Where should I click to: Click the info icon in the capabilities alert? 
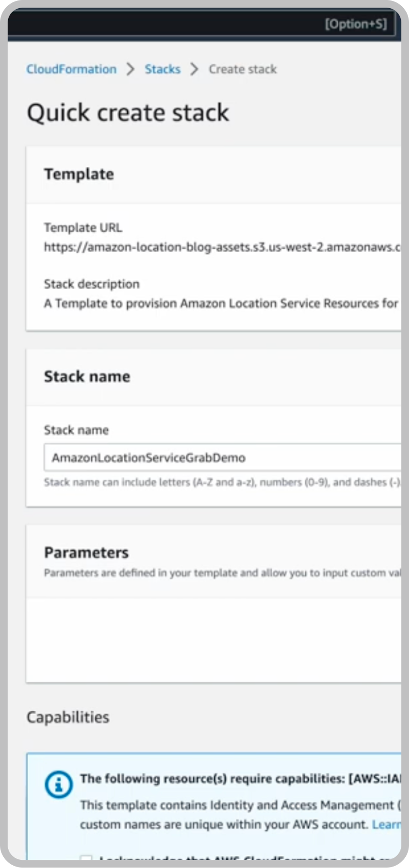[x=58, y=785]
